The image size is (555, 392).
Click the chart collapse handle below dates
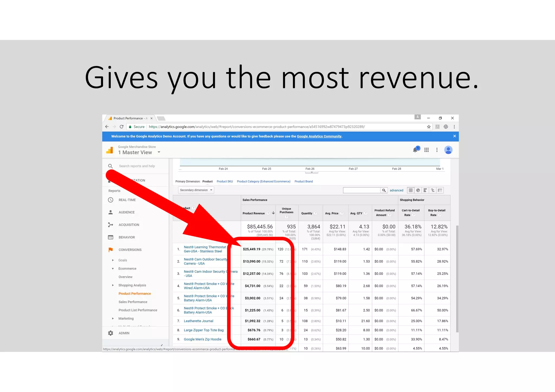(x=312, y=172)
